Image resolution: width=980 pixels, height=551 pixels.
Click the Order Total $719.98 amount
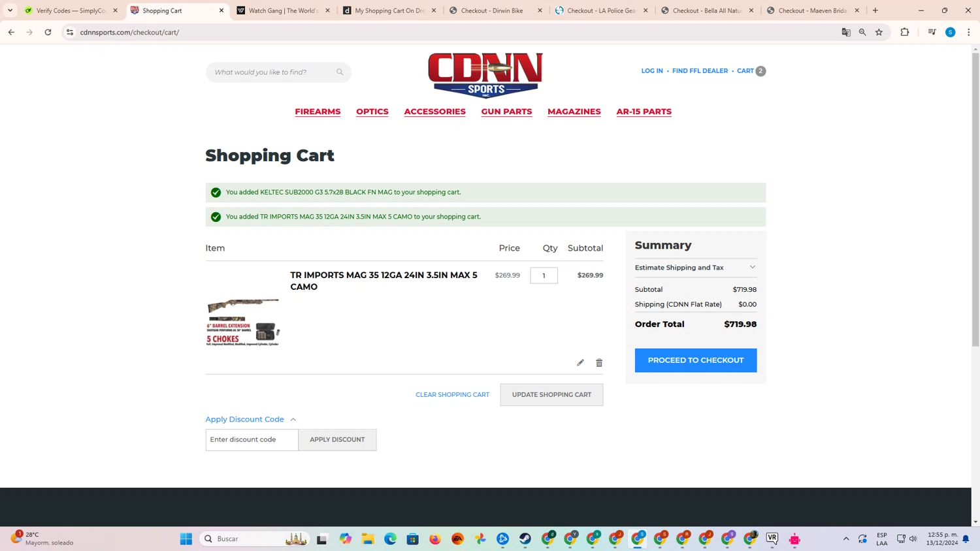[740, 324]
